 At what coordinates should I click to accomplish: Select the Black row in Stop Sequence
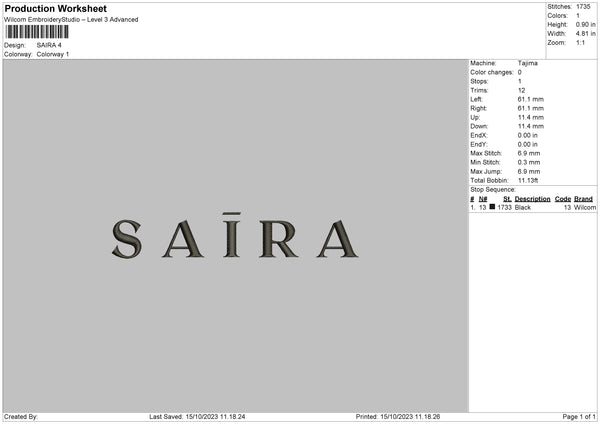click(530, 207)
